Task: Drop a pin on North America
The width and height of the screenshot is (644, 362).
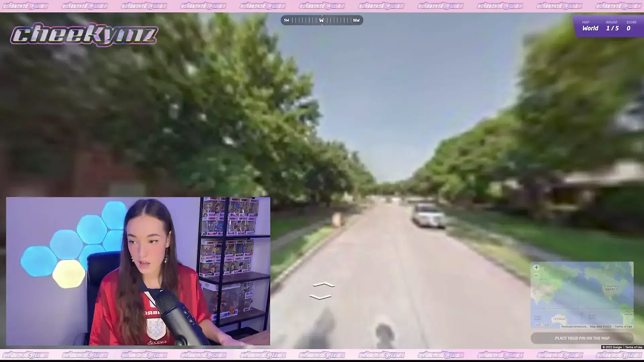Action: click(x=611, y=288)
